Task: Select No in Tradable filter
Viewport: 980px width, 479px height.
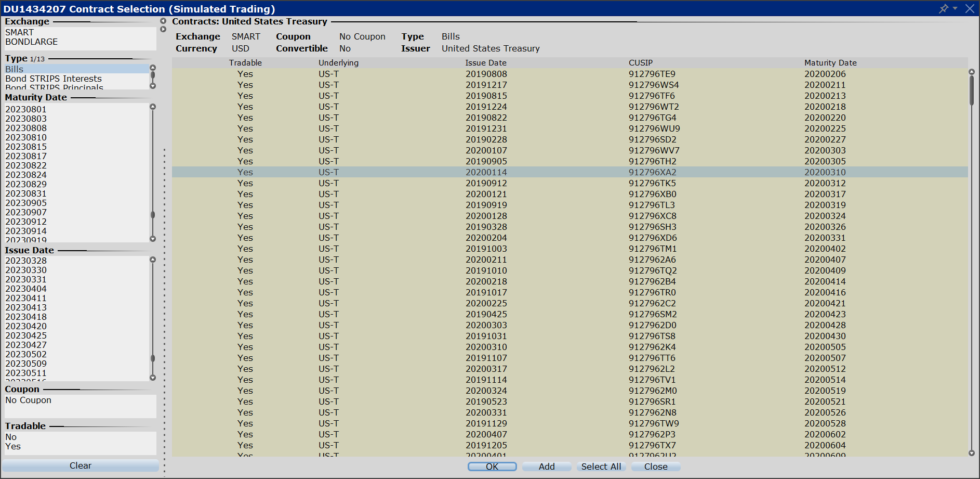Action: 81,437
